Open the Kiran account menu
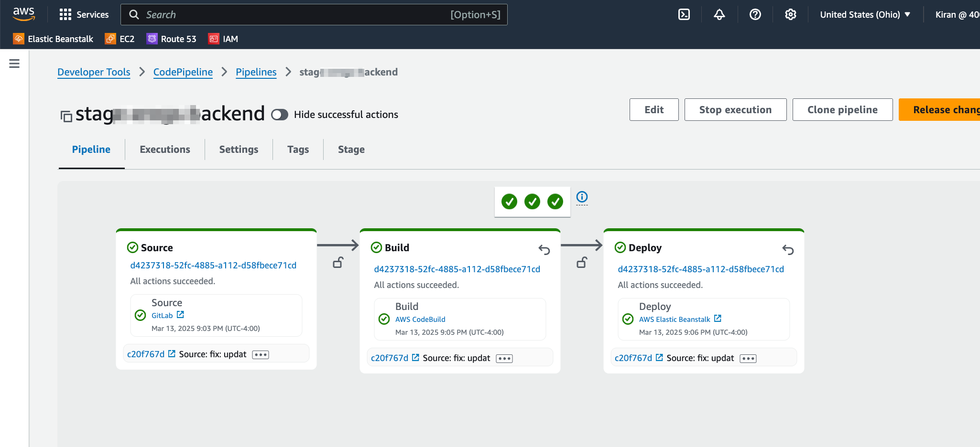This screenshot has width=980, height=447. pos(957,14)
